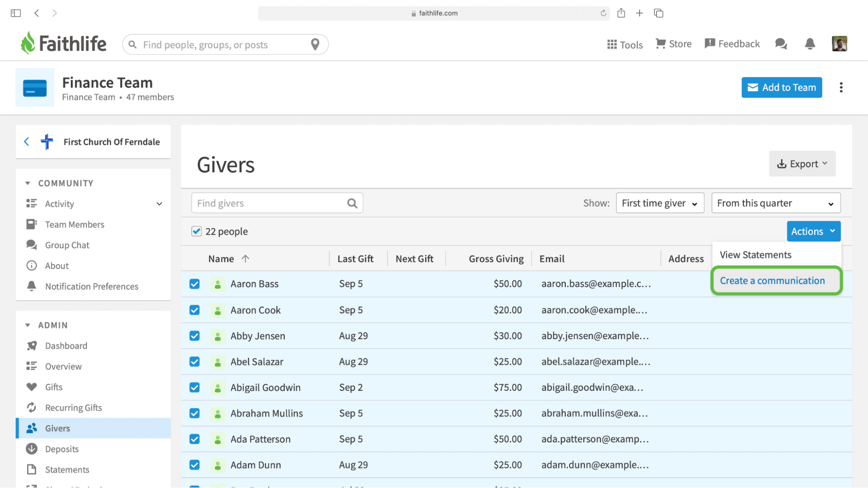Click Abby Jensen's green person icon
Image resolution: width=868 pixels, height=488 pixels.
[x=218, y=336]
